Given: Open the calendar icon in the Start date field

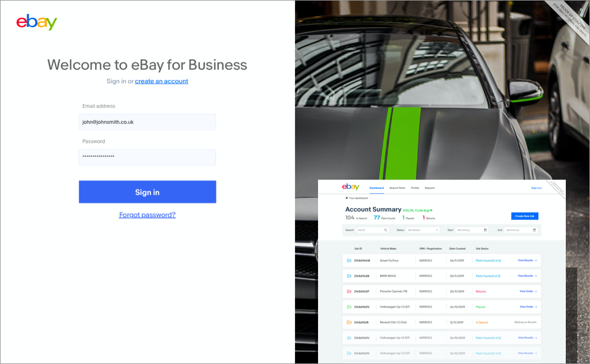Looking at the screenshot, I should point(485,230).
